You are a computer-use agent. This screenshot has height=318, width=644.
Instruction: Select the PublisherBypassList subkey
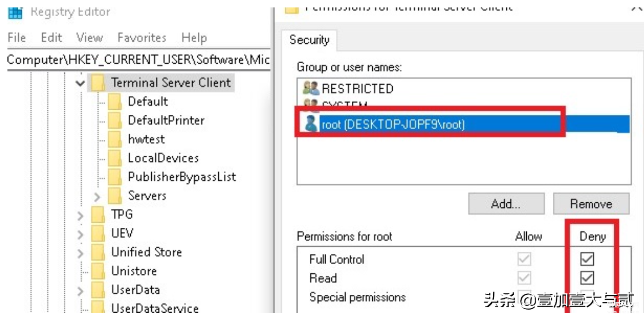click(182, 177)
